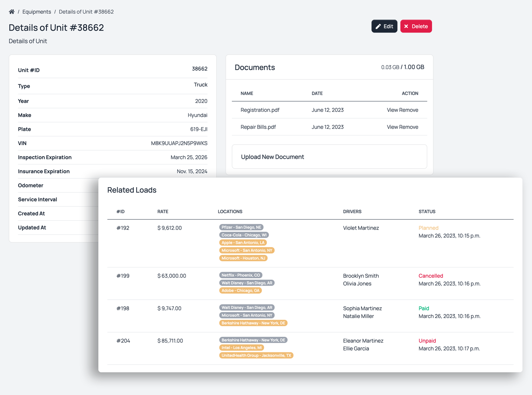View the Registration.pdf document
The image size is (532, 395).
[x=393, y=110]
